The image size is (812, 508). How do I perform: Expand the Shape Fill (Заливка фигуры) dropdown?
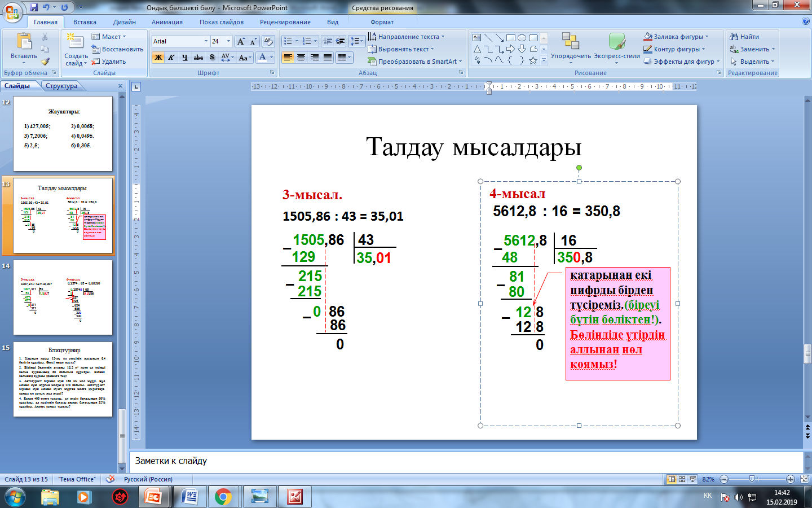707,37
